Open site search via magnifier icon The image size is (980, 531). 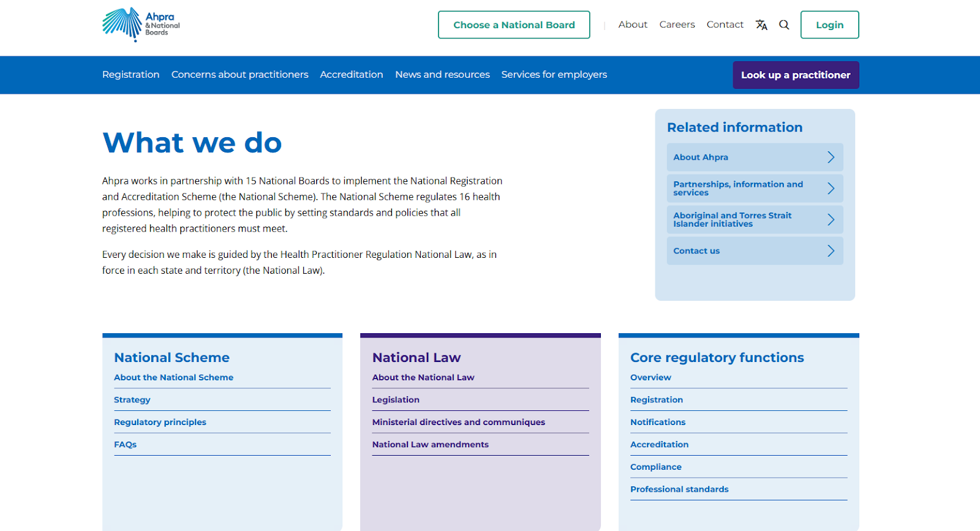(784, 25)
